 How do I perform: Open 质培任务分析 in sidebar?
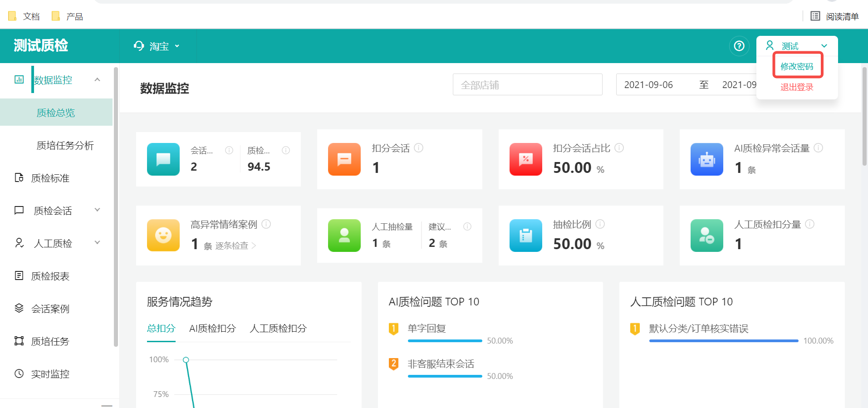65,145
